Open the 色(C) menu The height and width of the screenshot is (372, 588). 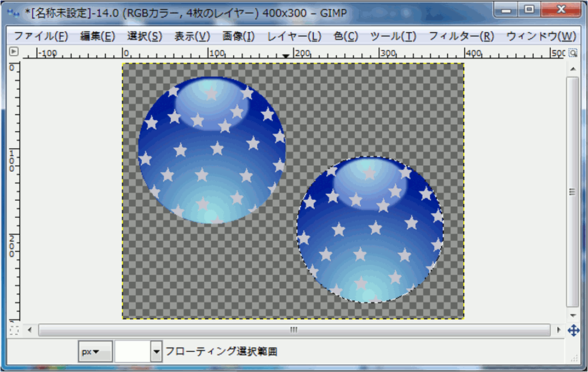345,37
